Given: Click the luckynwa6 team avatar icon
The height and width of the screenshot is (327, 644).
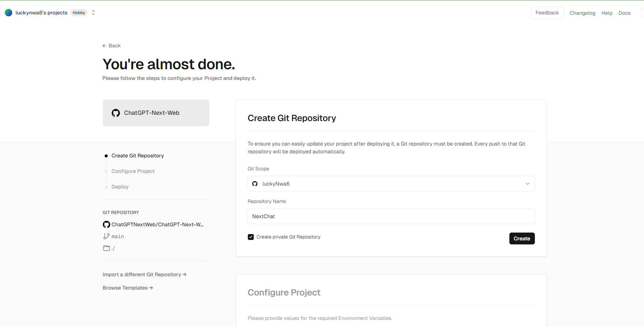Looking at the screenshot, I should click(x=9, y=13).
